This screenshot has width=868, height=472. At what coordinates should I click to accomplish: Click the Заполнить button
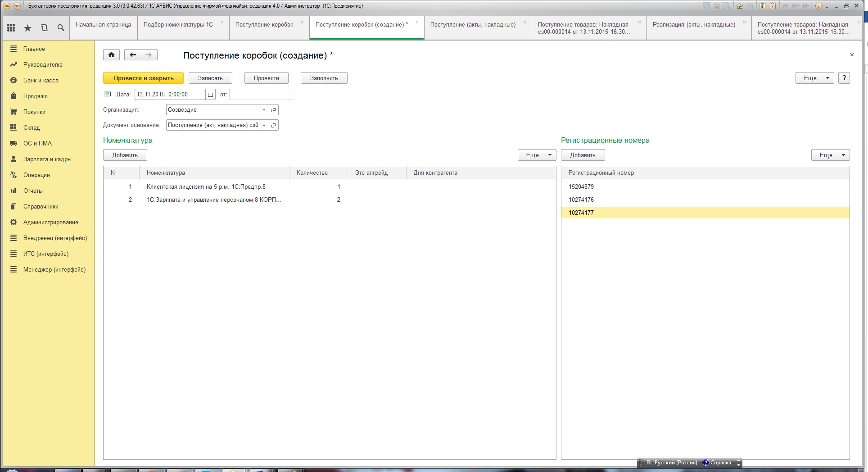click(324, 78)
